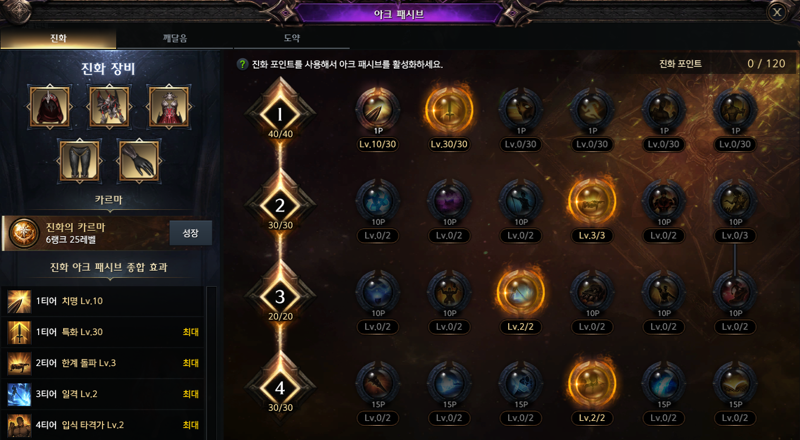Screen dimensions: 800x440
Task: Open the green question mark help icon
Action: click(x=242, y=65)
